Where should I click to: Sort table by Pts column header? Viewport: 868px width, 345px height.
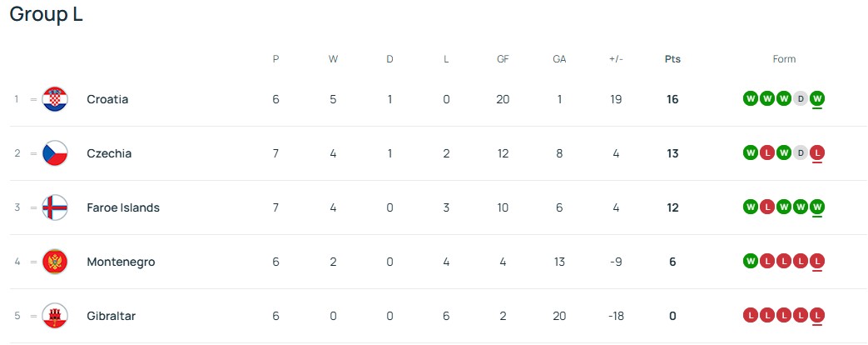point(672,59)
